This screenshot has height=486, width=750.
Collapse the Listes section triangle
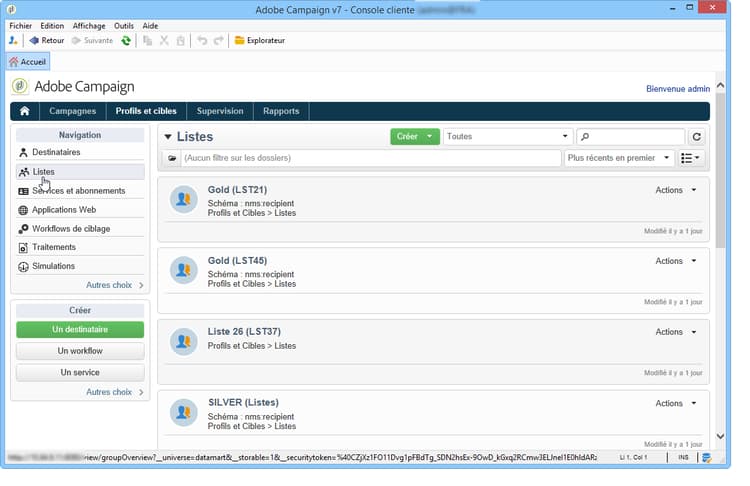point(168,137)
